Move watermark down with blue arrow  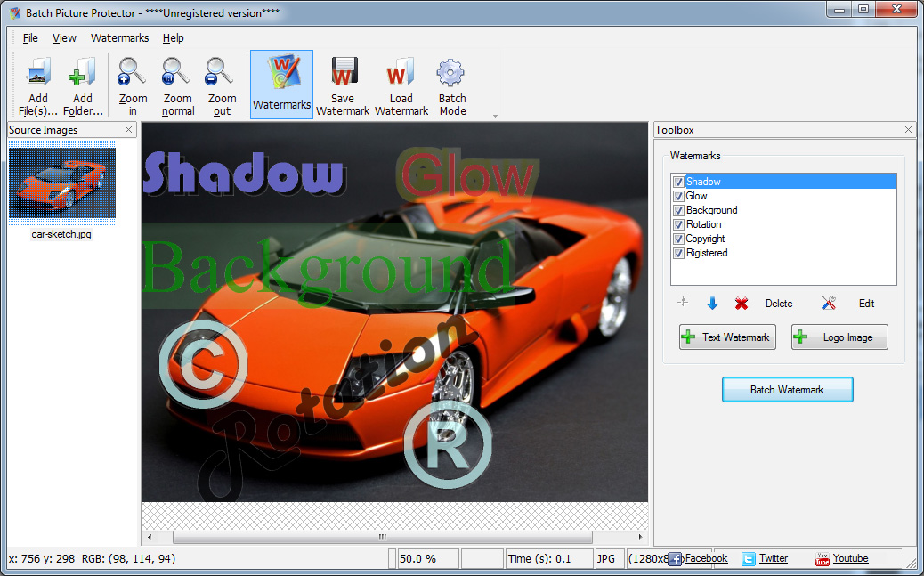pos(712,304)
